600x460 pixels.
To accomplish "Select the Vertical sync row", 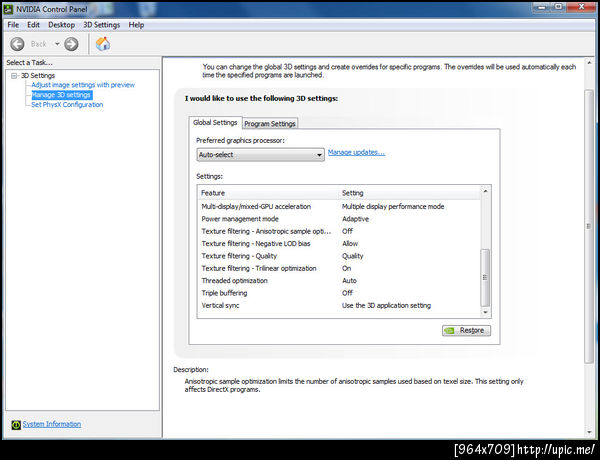I will pos(339,305).
